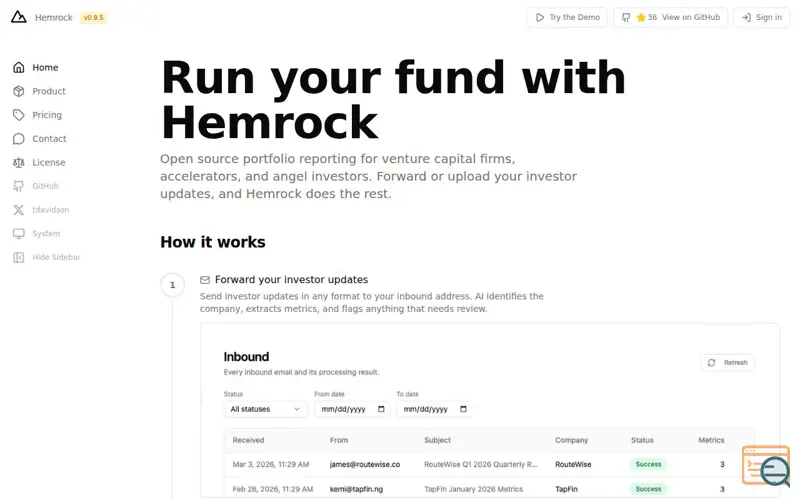
Task: Click the From column header
Action: (339, 440)
